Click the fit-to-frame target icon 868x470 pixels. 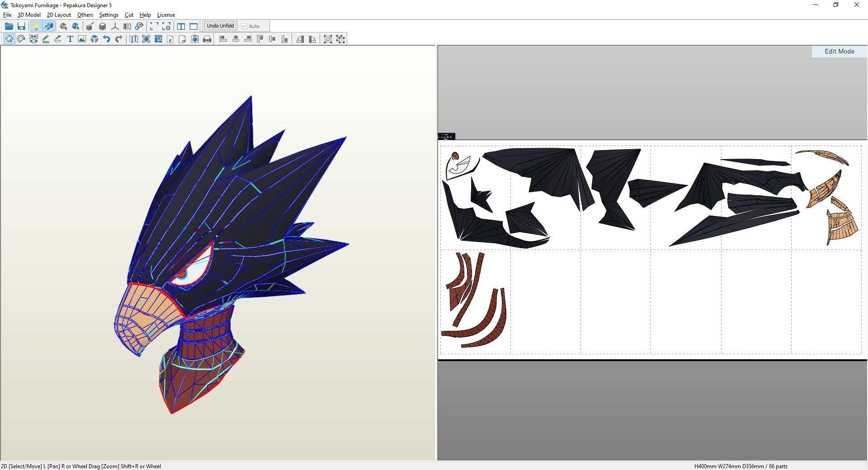[x=146, y=39]
